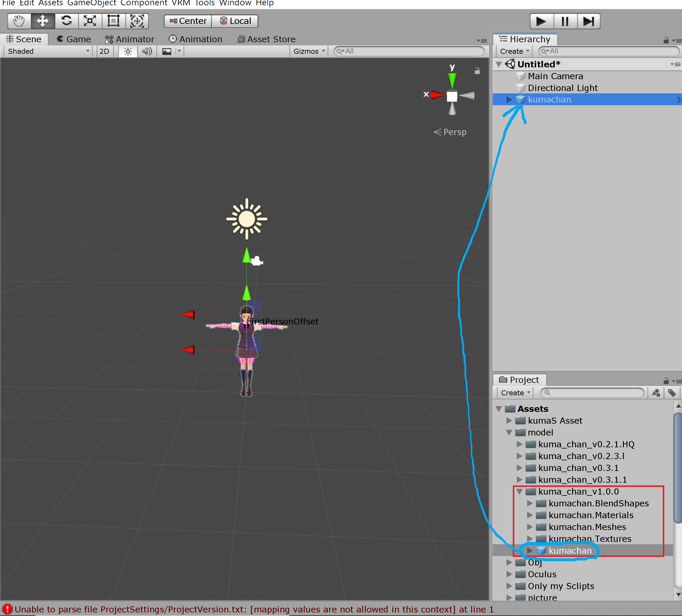Open the Gizmos dropdown
Image resolution: width=682 pixels, height=616 pixels.
309,51
